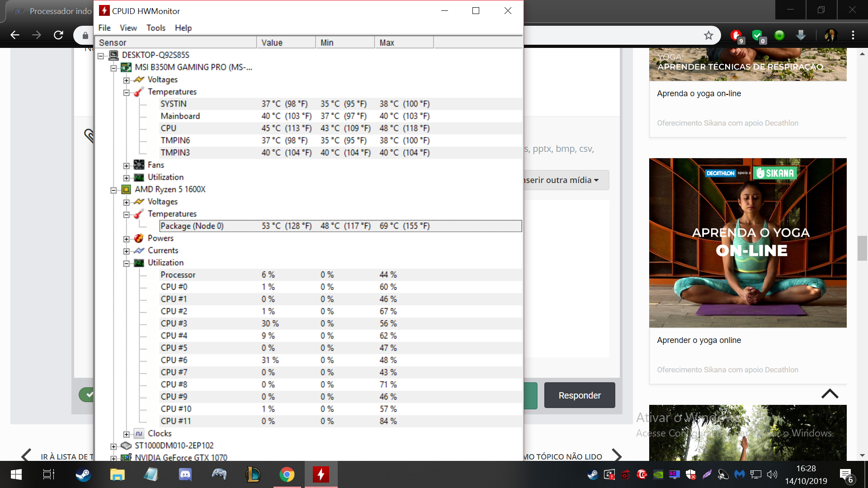Click the Responder button in the browser
Viewport: 868px width, 488px height.
[580, 395]
